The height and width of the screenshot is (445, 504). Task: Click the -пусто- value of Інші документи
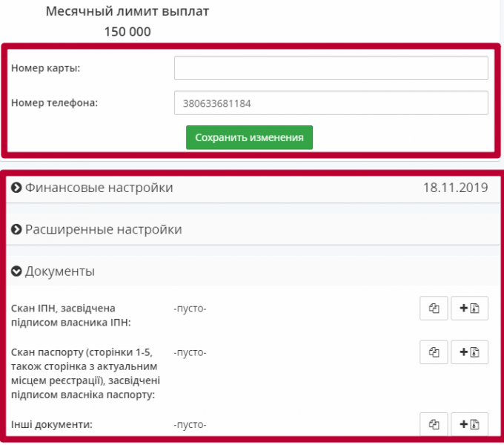[190, 424]
